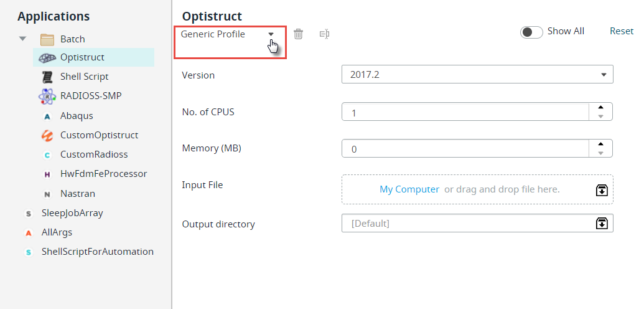Collapse the Batch folder tree
Screen dimensions: 644x309
[22, 39]
